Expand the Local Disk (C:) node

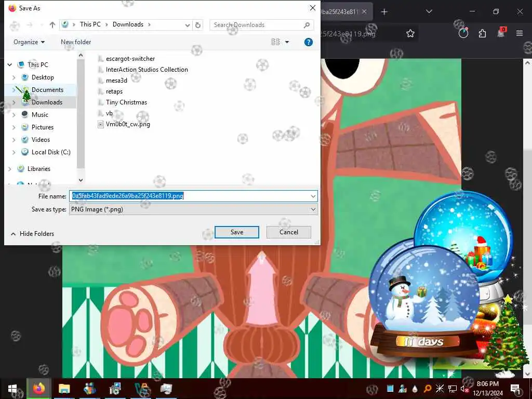(x=14, y=152)
